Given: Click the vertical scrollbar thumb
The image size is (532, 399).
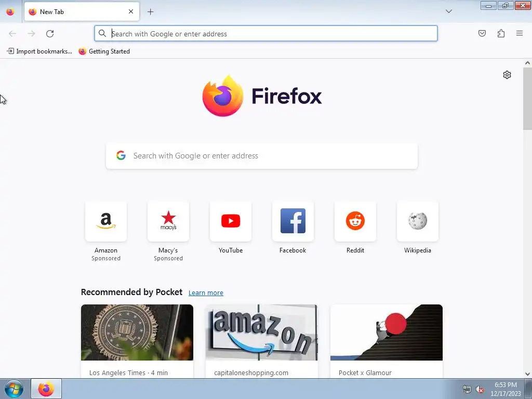Looking at the screenshot, I should 527,98.
